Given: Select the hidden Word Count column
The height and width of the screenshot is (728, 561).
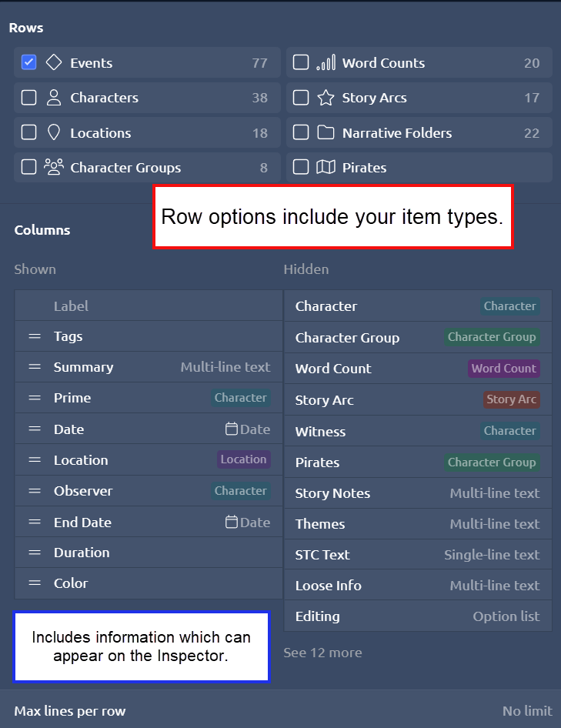Looking at the screenshot, I should (x=333, y=369).
